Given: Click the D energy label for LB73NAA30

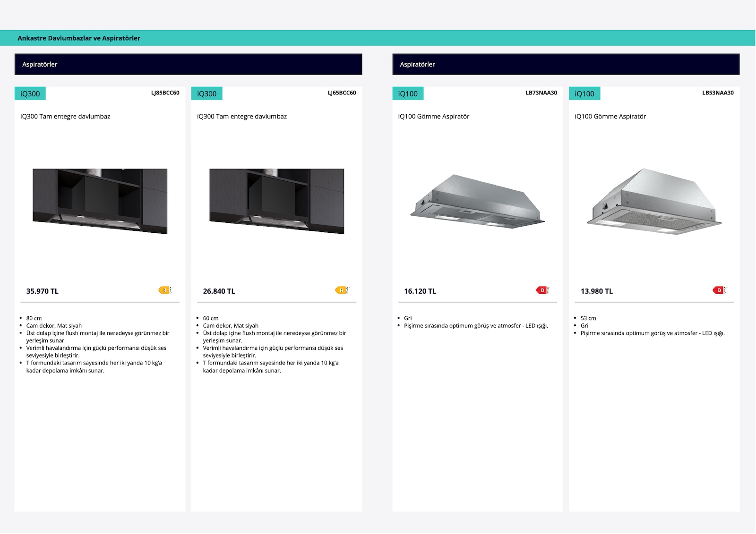Looking at the screenshot, I should pos(542,290).
